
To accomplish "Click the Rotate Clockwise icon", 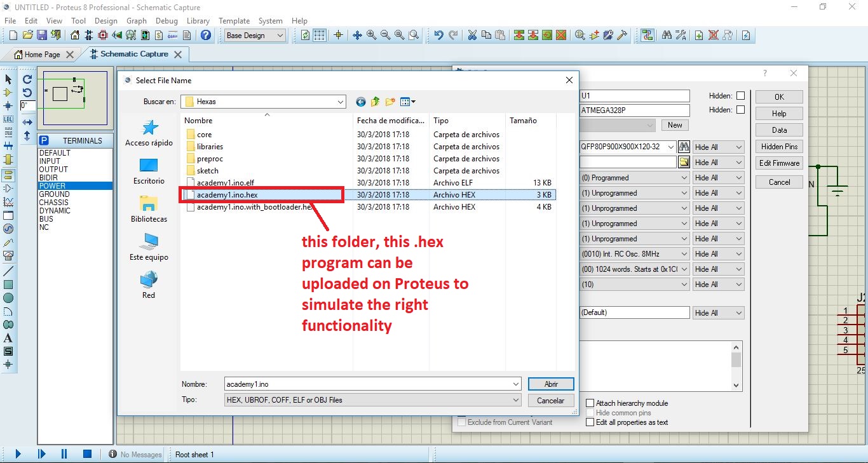I will tap(27, 79).
